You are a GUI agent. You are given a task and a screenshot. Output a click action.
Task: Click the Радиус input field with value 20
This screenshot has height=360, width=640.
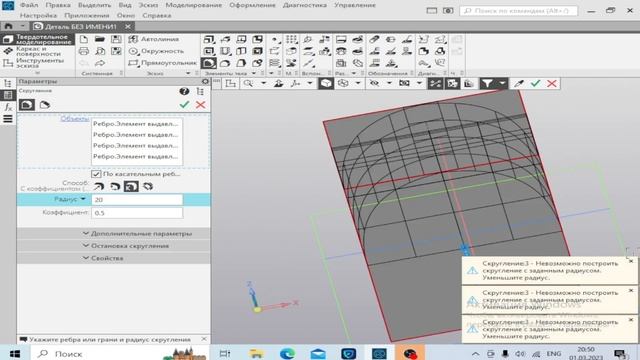[137, 199]
